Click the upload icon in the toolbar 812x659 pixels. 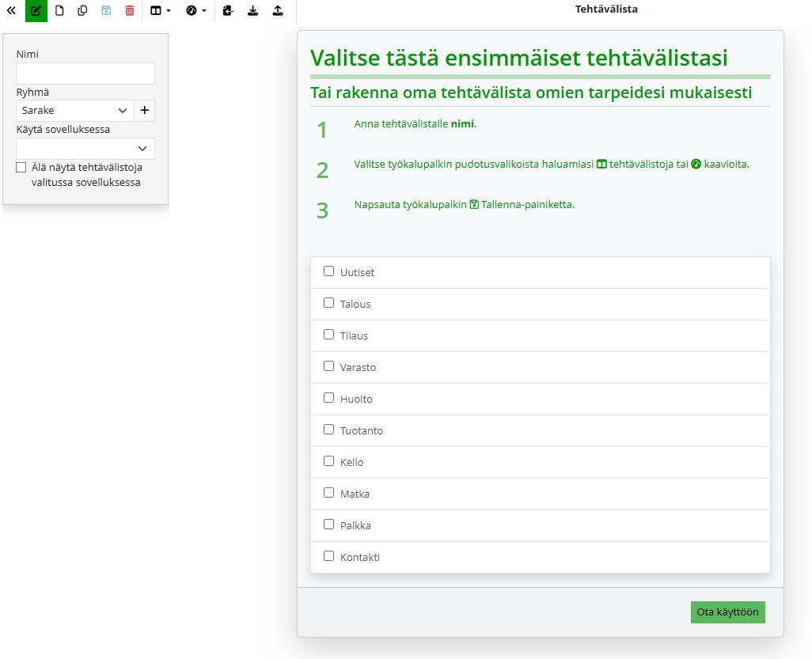(x=277, y=11)
